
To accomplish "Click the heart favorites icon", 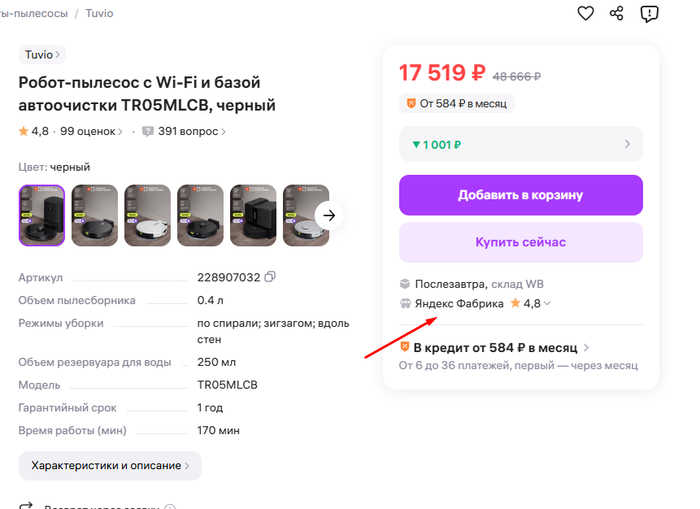I will 585,14.
